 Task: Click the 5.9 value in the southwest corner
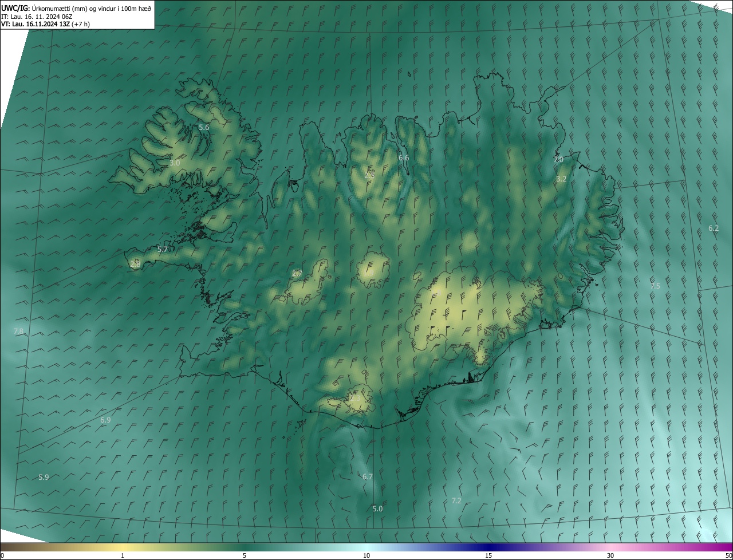pyautogui.click(x=44, y=478)
